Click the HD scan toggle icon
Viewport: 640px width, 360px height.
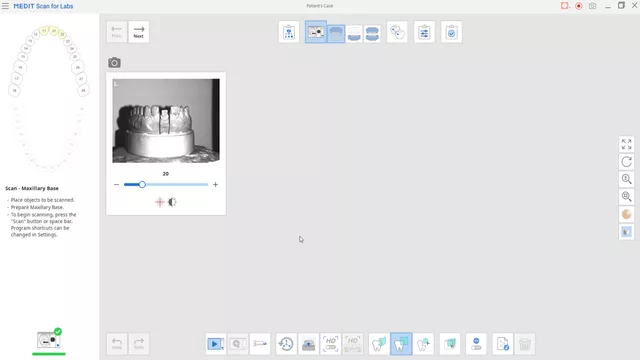(x=330, y=344)
